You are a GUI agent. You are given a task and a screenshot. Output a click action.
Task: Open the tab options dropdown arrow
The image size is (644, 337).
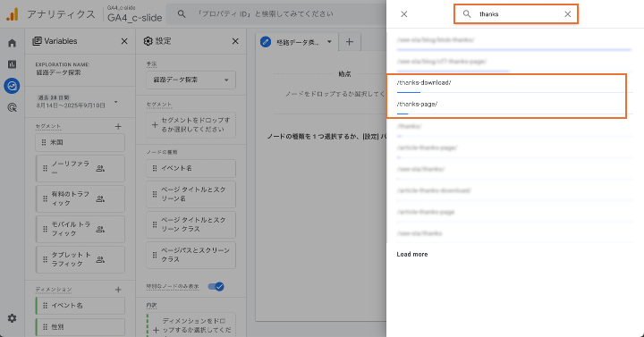click(329, 42)
